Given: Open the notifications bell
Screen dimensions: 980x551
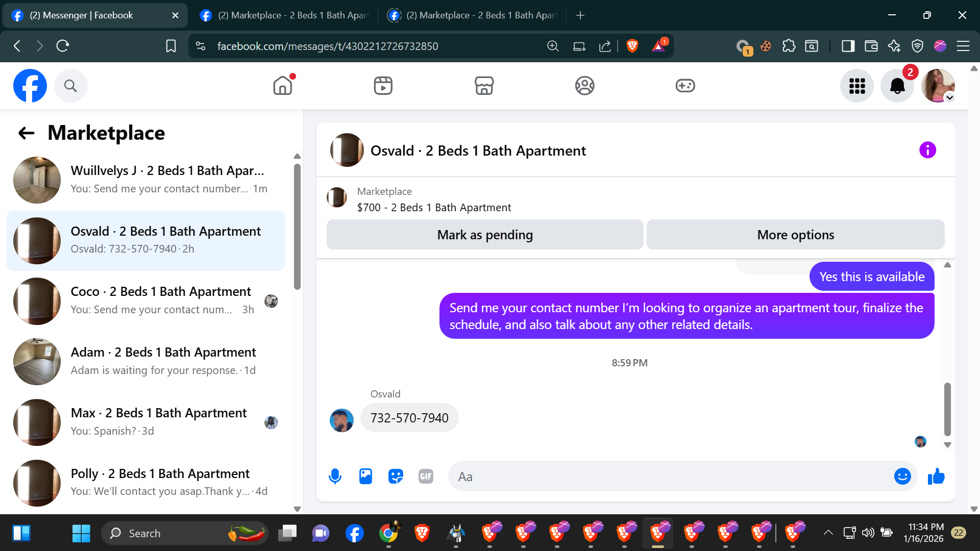Looking at the screenshot, I should click(897, 86).
